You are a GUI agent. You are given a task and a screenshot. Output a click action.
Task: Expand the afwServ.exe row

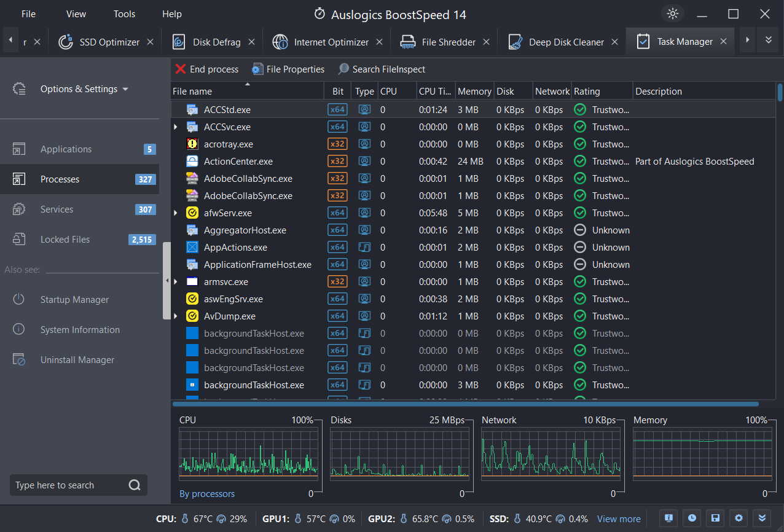click(176, 213)
